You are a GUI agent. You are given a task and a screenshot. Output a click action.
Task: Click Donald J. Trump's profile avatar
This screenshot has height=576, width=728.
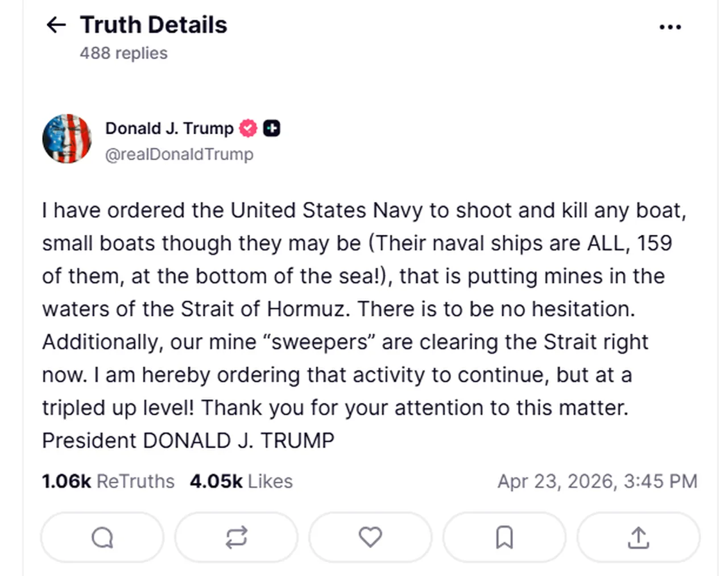tap(67, 139)
